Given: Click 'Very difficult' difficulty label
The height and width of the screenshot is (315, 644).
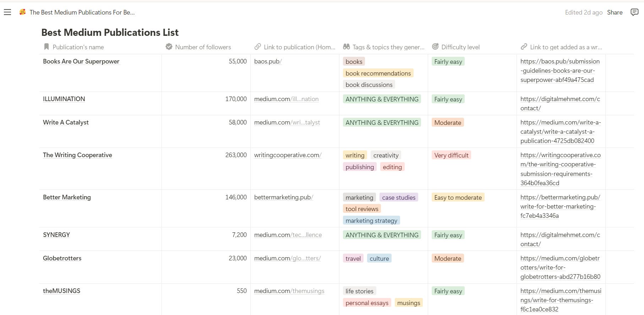Looking at the screenshot, I should (x=451, y=155).
